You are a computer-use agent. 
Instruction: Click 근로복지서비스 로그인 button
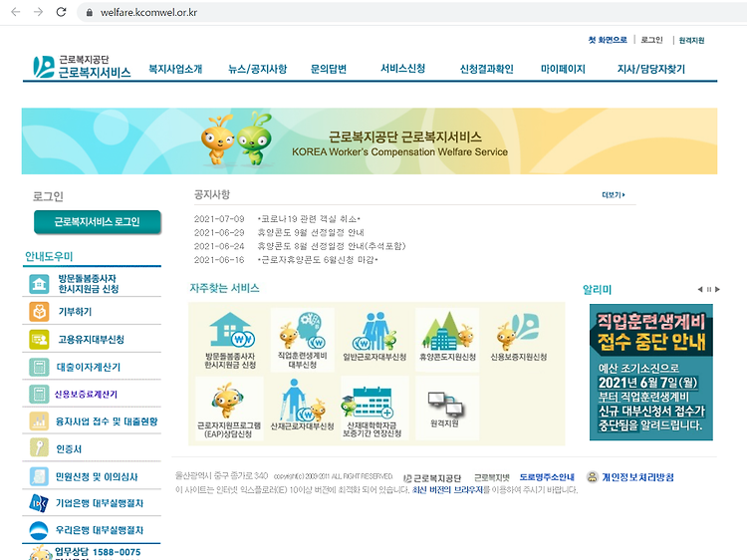(98, 221)
